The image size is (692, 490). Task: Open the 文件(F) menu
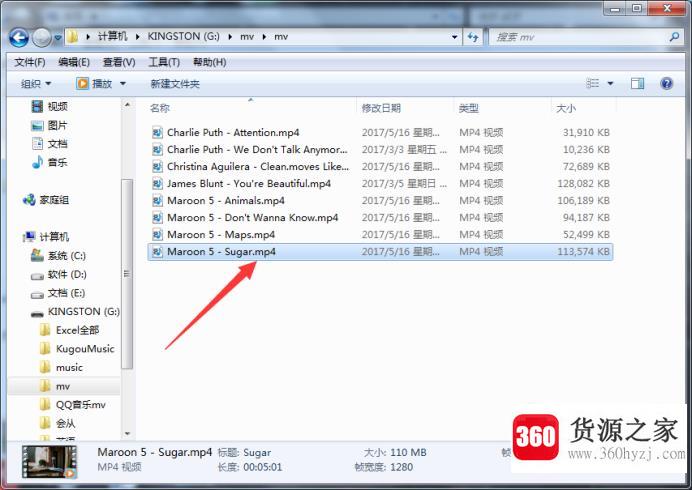point(30,62)
